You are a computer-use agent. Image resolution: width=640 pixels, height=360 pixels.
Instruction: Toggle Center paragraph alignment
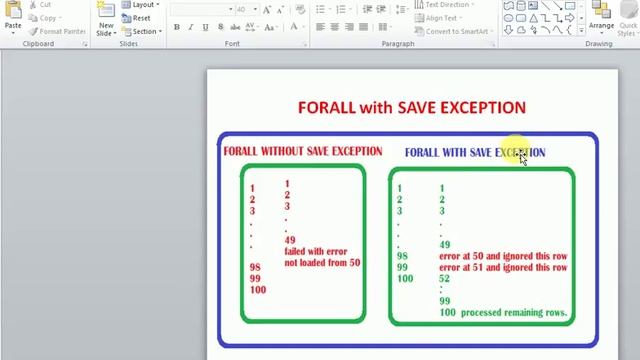tap(335, 27)
